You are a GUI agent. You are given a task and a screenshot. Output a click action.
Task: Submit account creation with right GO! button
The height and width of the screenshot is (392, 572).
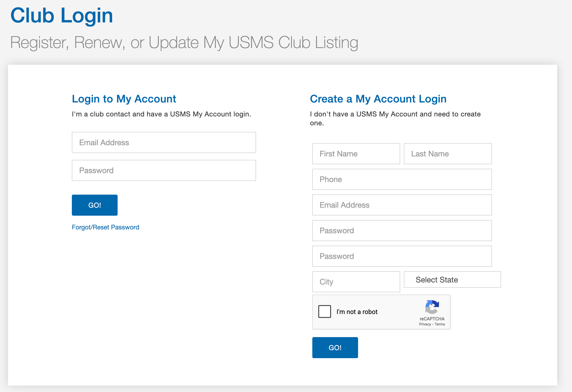point(335,348)
